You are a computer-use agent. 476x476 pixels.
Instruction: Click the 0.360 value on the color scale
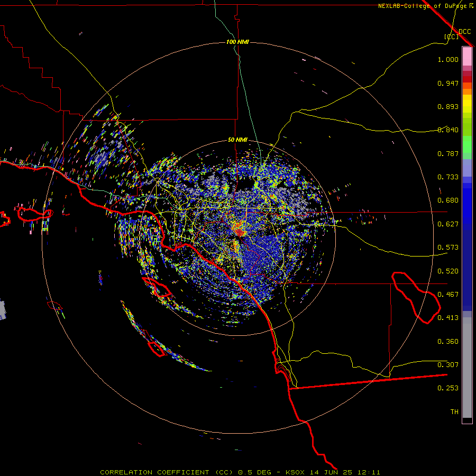coord(448,342)
